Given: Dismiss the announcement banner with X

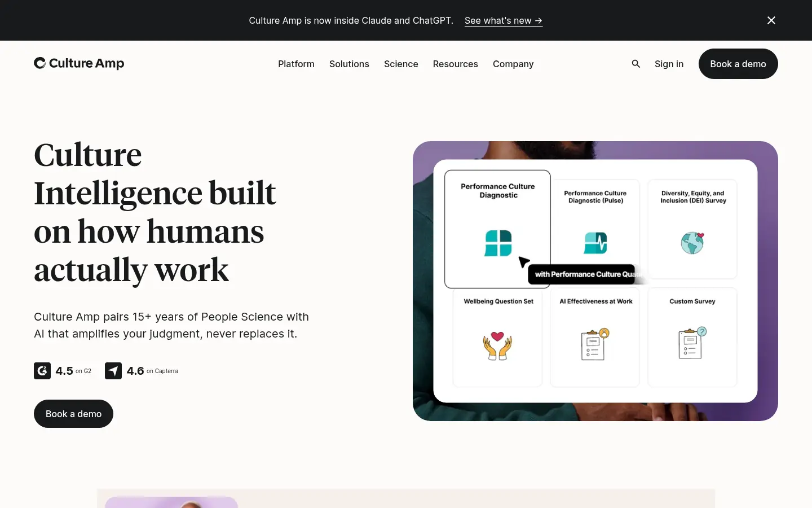Looking at the screenshot, I should (771, 20).
